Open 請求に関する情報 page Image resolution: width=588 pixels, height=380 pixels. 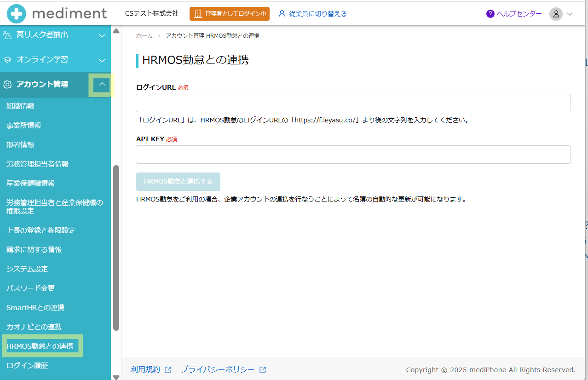coord(34,249)
